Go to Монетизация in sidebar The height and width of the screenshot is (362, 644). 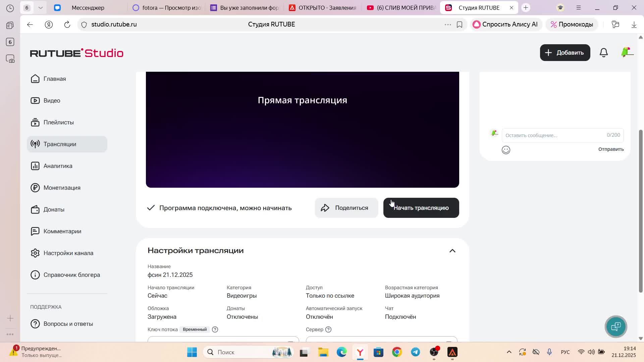pos(62,188)
